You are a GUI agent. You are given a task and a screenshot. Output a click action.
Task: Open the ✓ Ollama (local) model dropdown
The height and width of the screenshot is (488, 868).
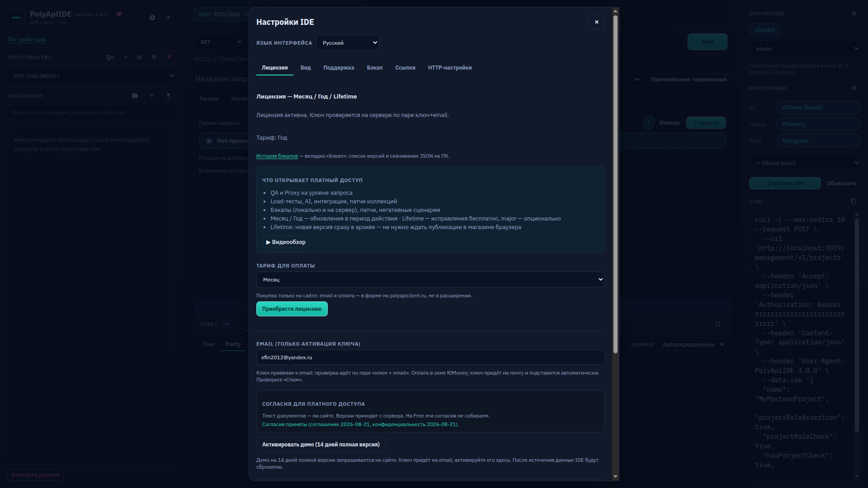805,163
